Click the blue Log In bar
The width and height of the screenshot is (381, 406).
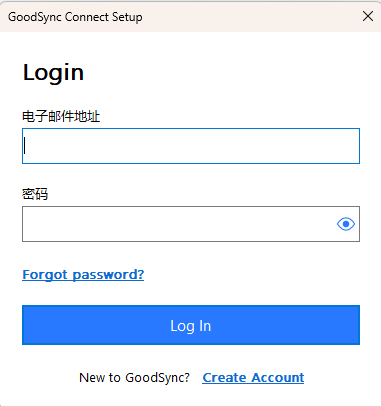(191, 325)
